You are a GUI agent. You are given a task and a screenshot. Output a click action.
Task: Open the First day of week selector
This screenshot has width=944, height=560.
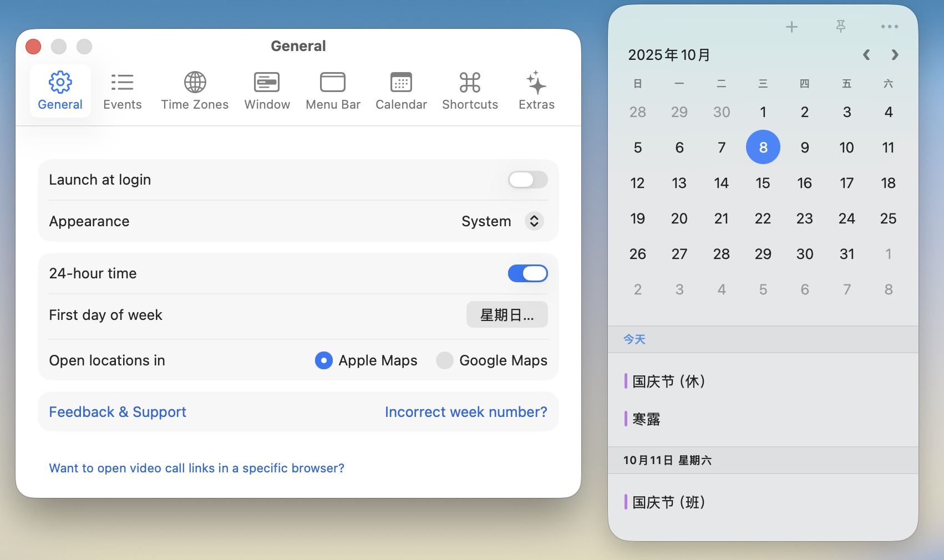[506, 314]
